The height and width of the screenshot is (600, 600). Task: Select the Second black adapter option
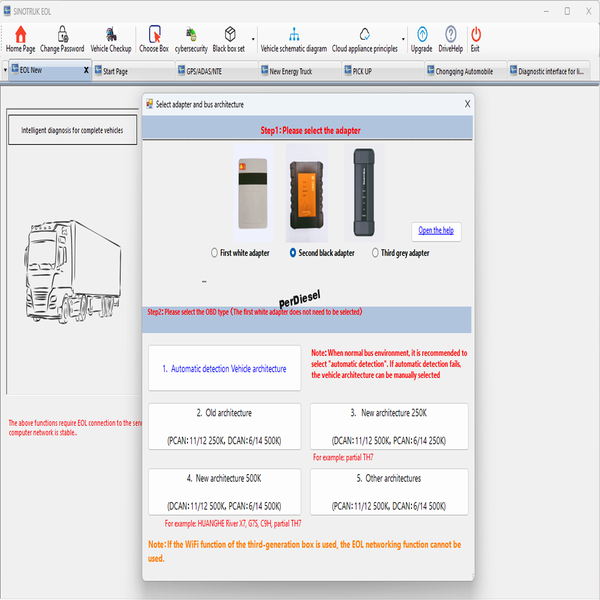coord(293,253)
